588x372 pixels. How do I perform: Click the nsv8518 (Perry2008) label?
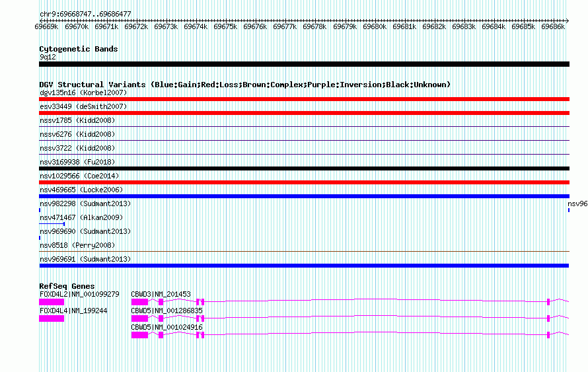(x=77, y=245)
